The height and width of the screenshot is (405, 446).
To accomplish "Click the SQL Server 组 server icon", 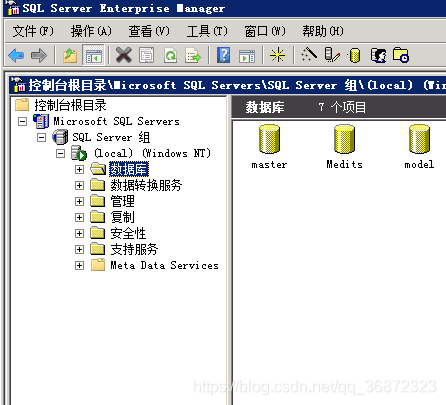I will click(60, 137).
